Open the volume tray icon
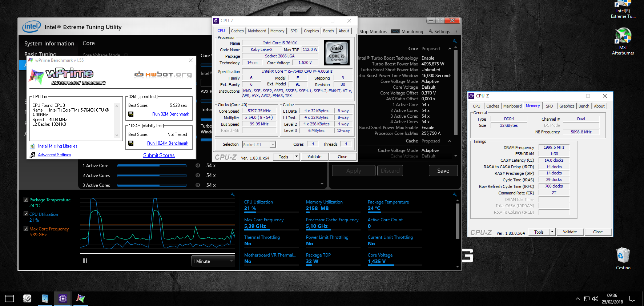The height and width of the screenshot is (306, 644). (595, 299)
